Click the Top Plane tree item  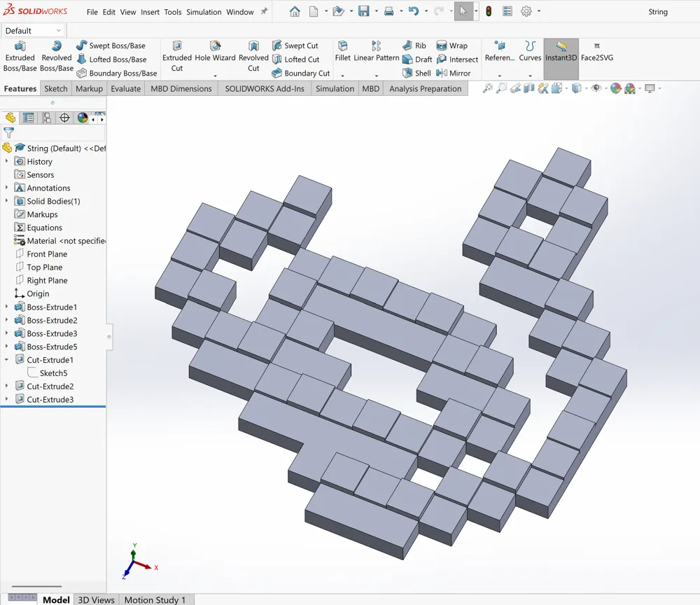pyautogui.click(x=44, y=267)
